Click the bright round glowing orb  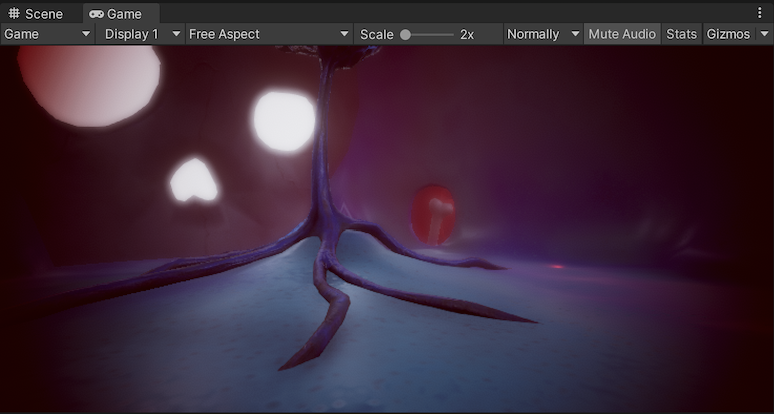pyautogui.click(x=283, y=120)
